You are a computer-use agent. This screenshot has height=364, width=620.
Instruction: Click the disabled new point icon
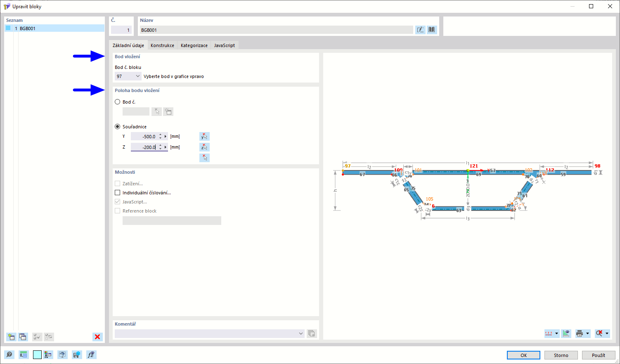coord(168,111)
